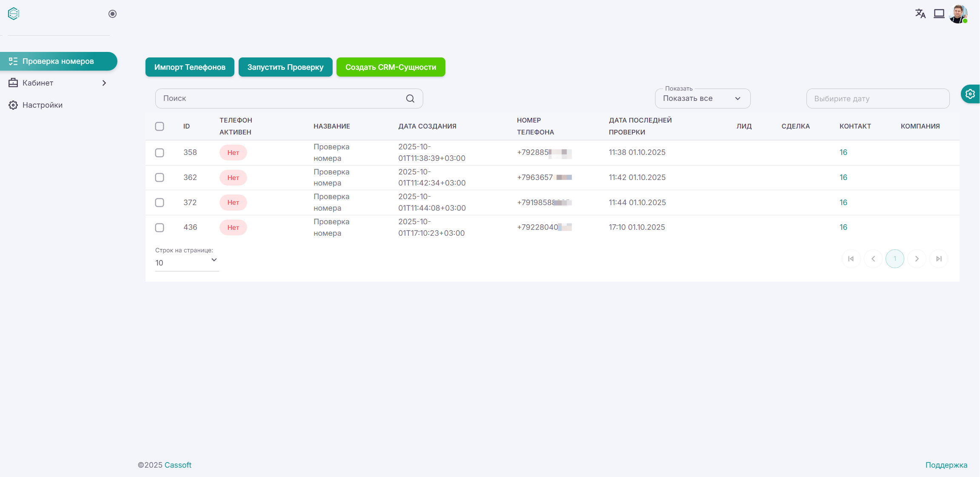This screenshot has height=477, width=980.
Task: Check the row with ID 436
Action: [160, 228]
